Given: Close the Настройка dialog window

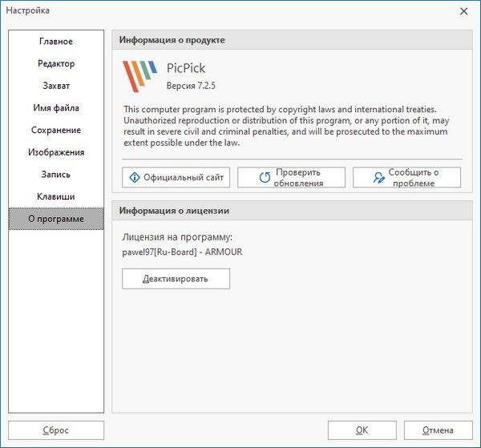Looking at the screenshot, I should pyautogui.click(x=463, y=10).
